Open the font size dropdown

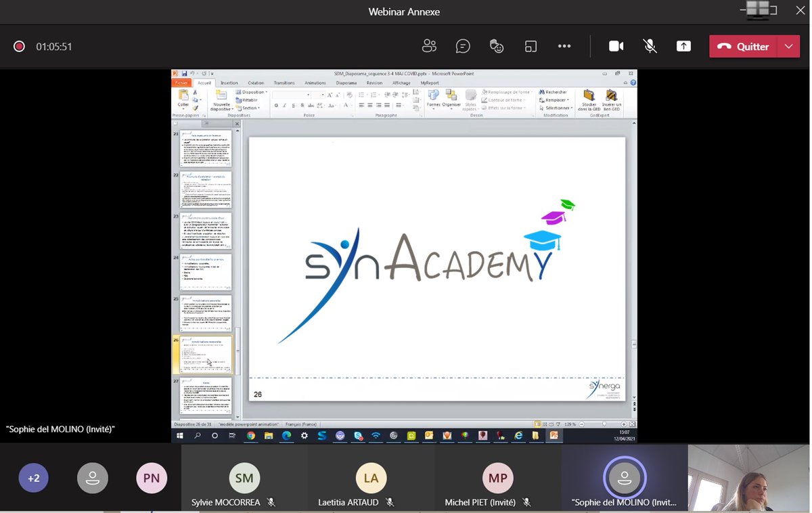pos(322,95)
